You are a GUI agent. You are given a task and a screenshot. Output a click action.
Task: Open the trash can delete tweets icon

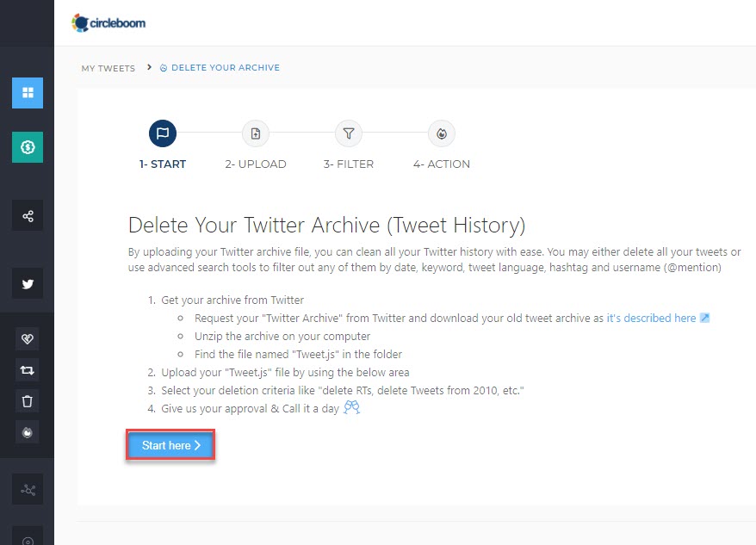pos(28,401)
